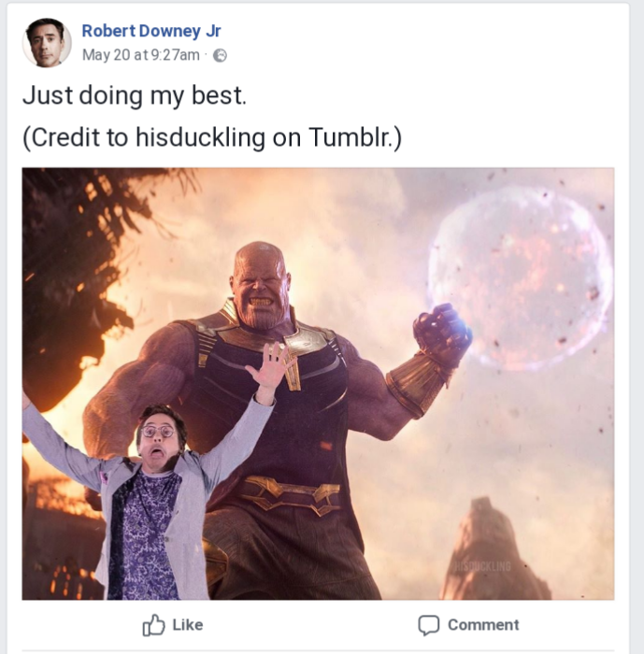Click the "Credit to hisduckling on Tumblr" line

212,137
